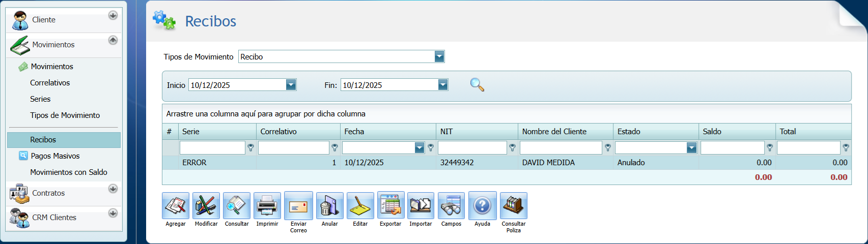Open Correlativos from the sidebar menu

coord(50,83)
